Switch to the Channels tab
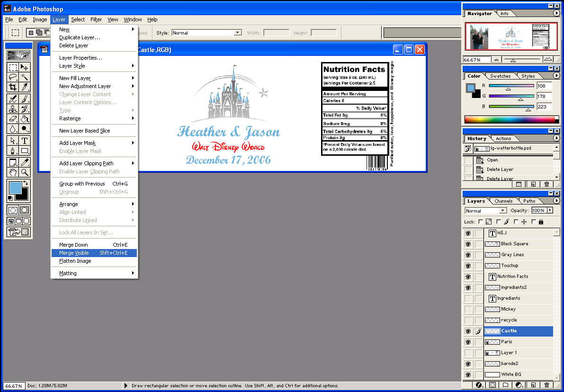The height and width of the screenshot is (392, 564). (503, 201)
